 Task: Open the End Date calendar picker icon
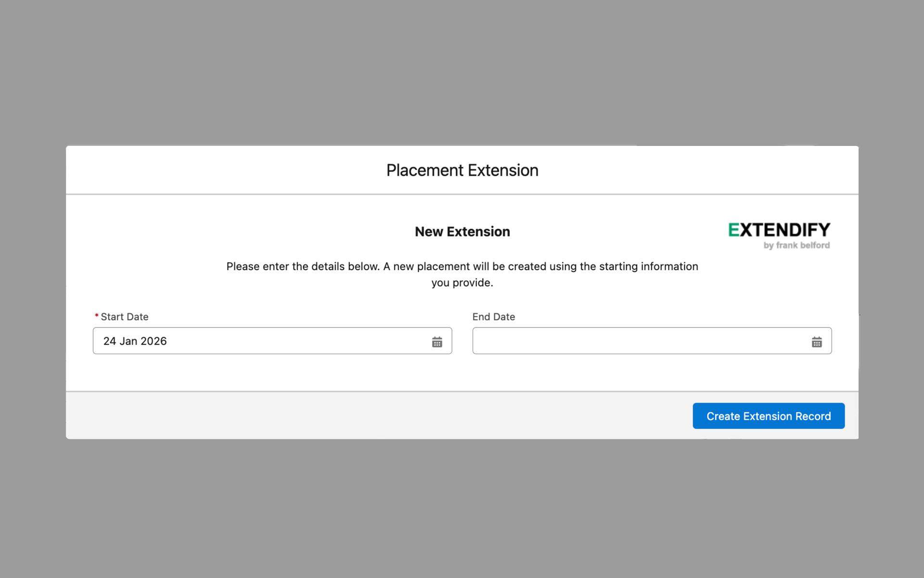817,342
